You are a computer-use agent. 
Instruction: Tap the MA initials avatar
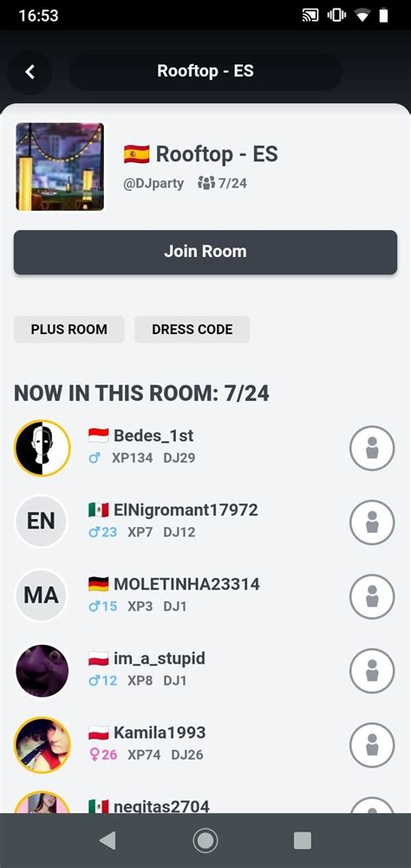tap(41, 595)
